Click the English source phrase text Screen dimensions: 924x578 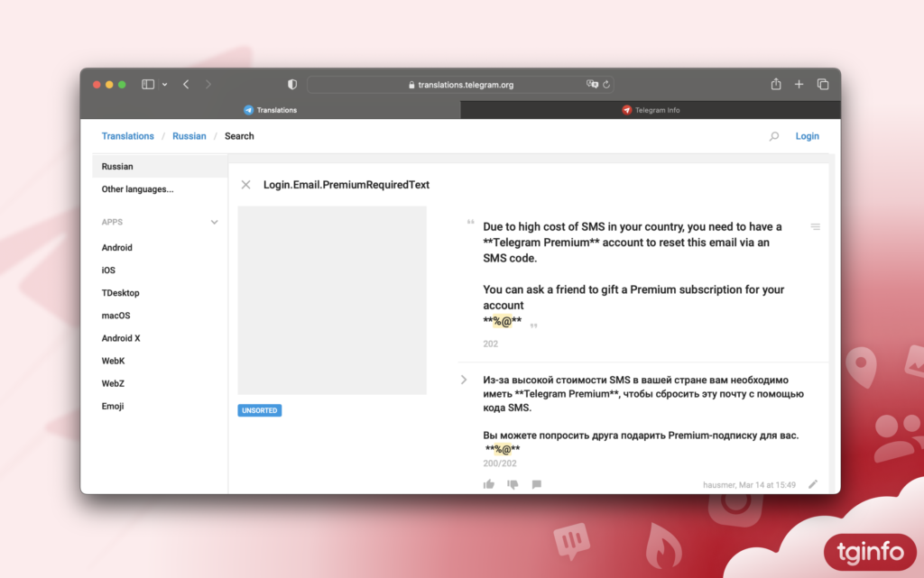(633, 274)
